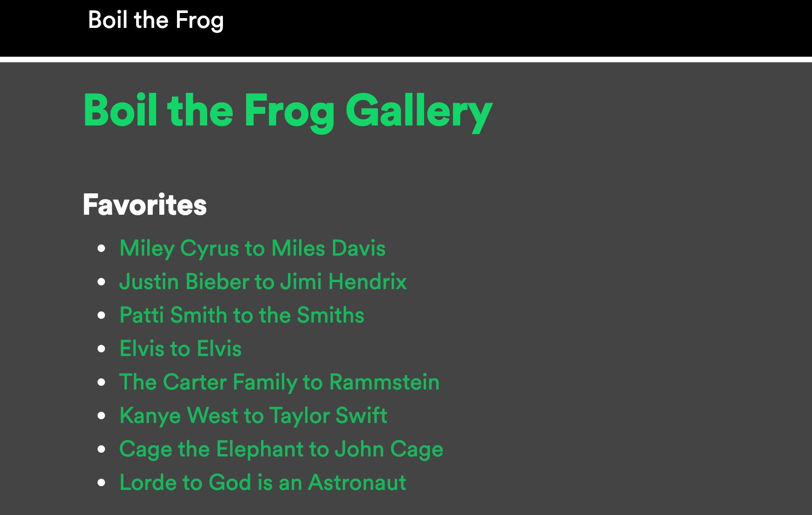Click the bullet beside Cage the Elephant entry
This screenshot has width=812, height=515.
pos(102,449)
